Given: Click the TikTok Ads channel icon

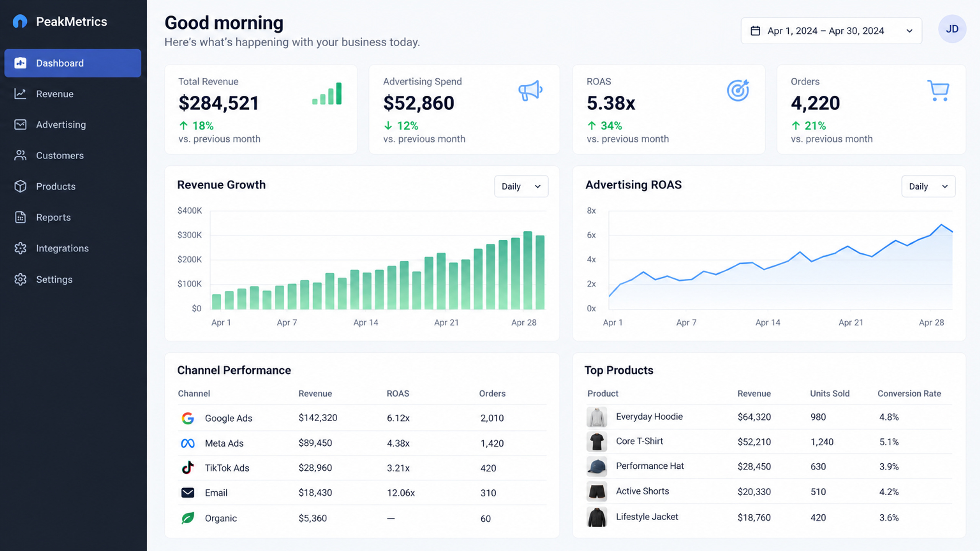Looking at the screenshot, I should (x=188, y=468).
